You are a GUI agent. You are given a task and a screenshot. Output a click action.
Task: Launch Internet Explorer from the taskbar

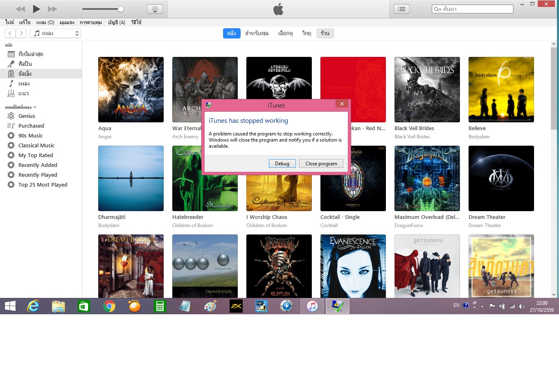point(33,306)
